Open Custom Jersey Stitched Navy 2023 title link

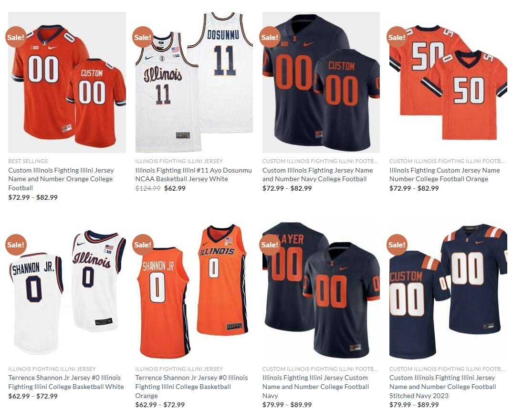pyautogui.click(x=443, y=387)
